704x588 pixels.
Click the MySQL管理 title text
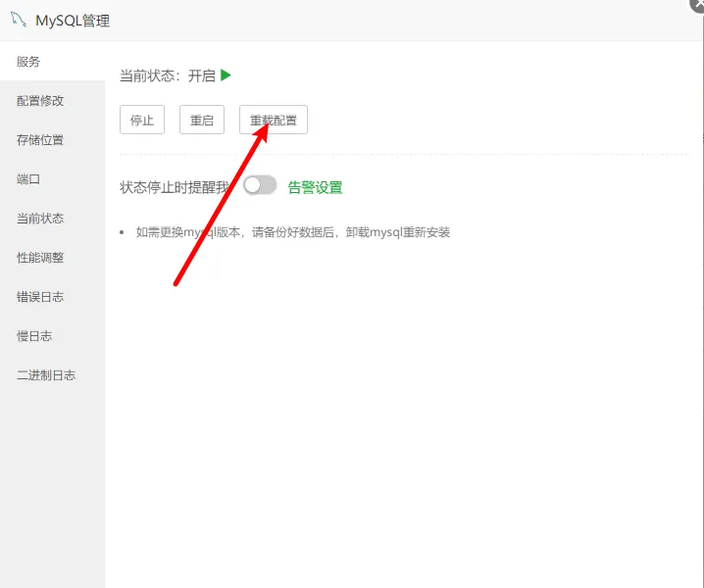pyautogui.click(x=73, y=21)
